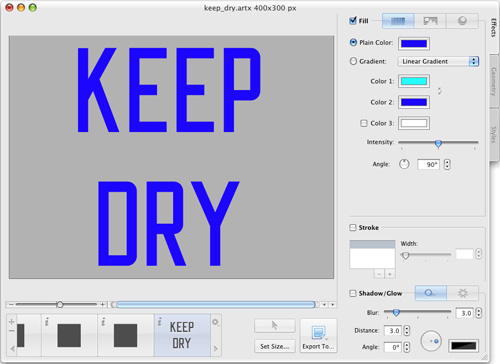Switch to the Effects tab

click(x=494, y=28)
